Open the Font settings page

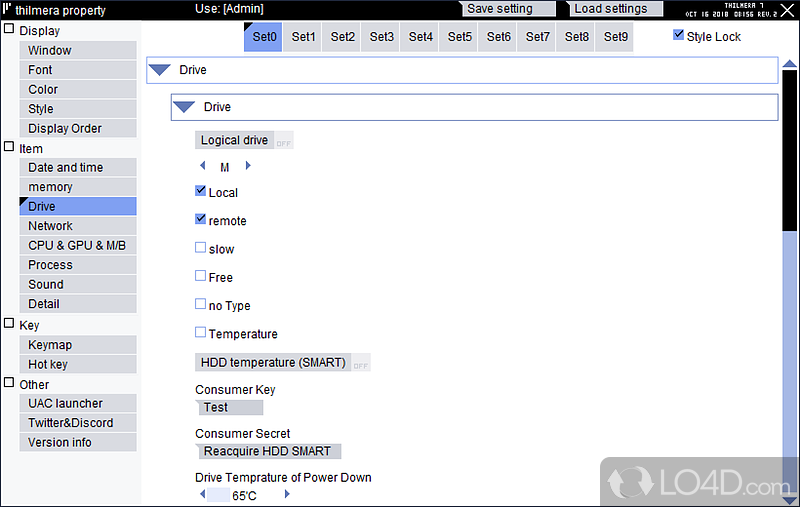click(78, 70)
